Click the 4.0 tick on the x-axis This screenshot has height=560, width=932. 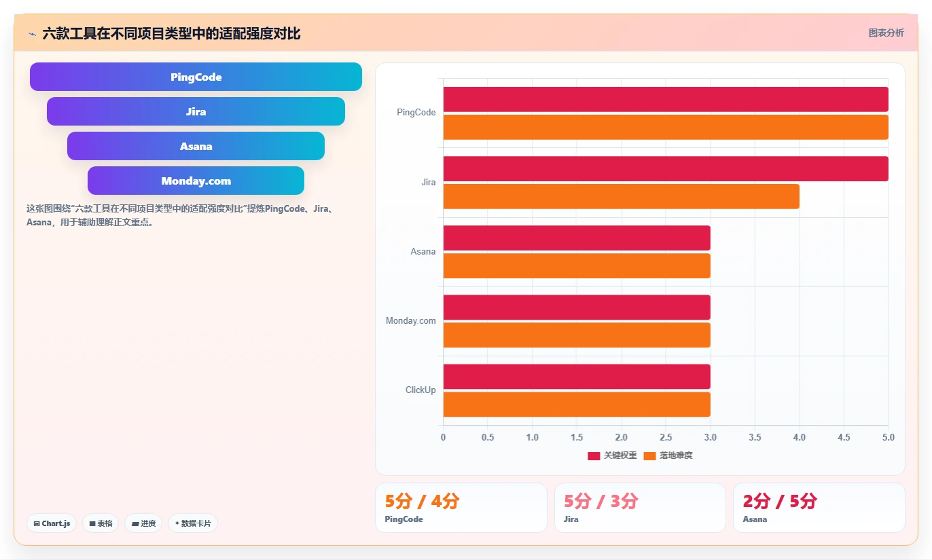click(799, 437)
